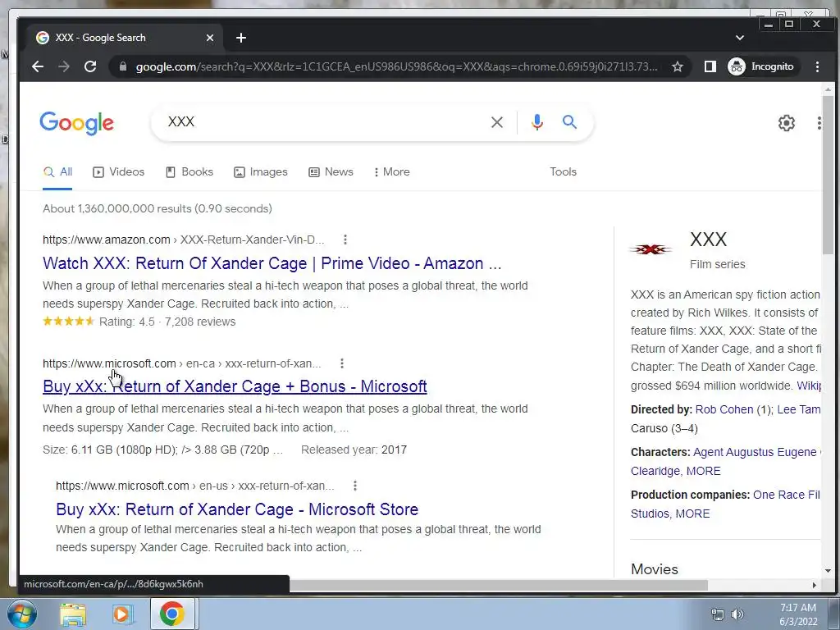This screenshot has width=840, height=630.
Task: Start voice search with microphone icon
Action: [536, 122]
